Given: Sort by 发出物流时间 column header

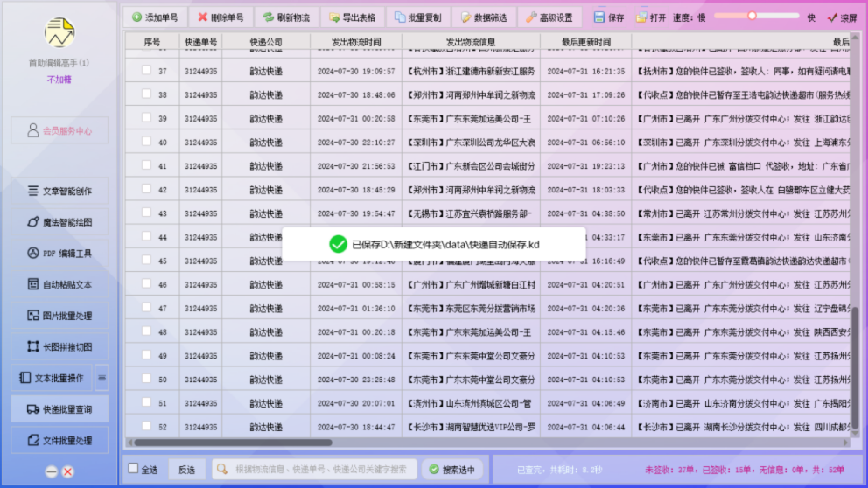Looking at the screenshot, I should pyautogui.click(x=356, y=42).
